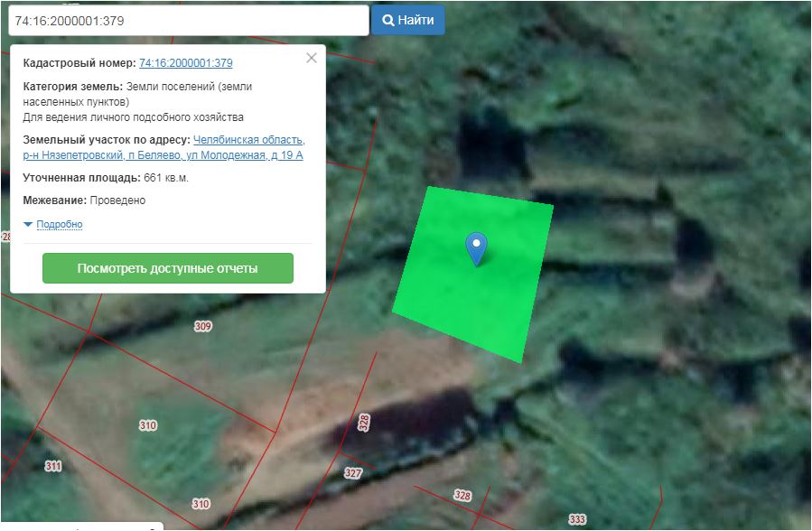Click 'Межевание: Проведено' text
Screen dimensions: 812x531
pos(84,200)
